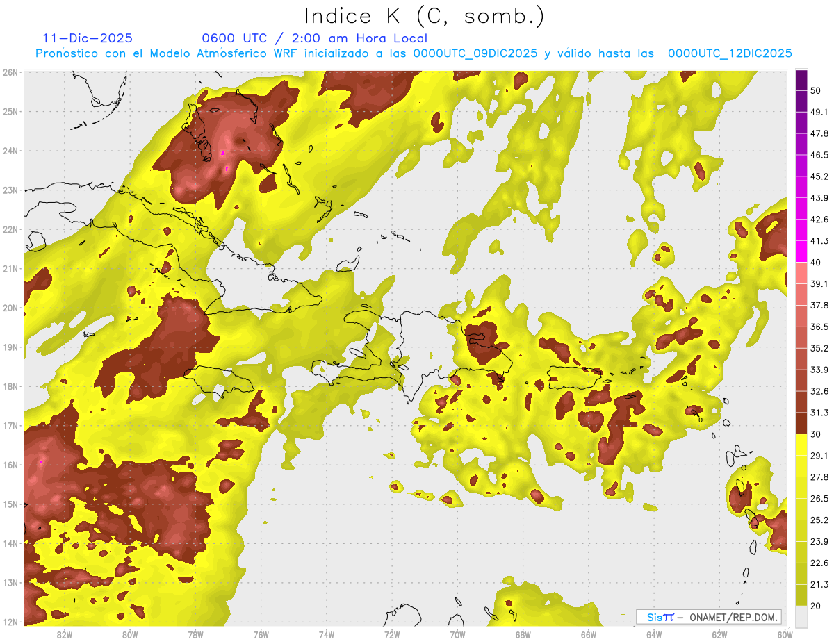Click the colorbar value '46.5'
Screen dimensions: 834x644
click(x=819, y=155)
